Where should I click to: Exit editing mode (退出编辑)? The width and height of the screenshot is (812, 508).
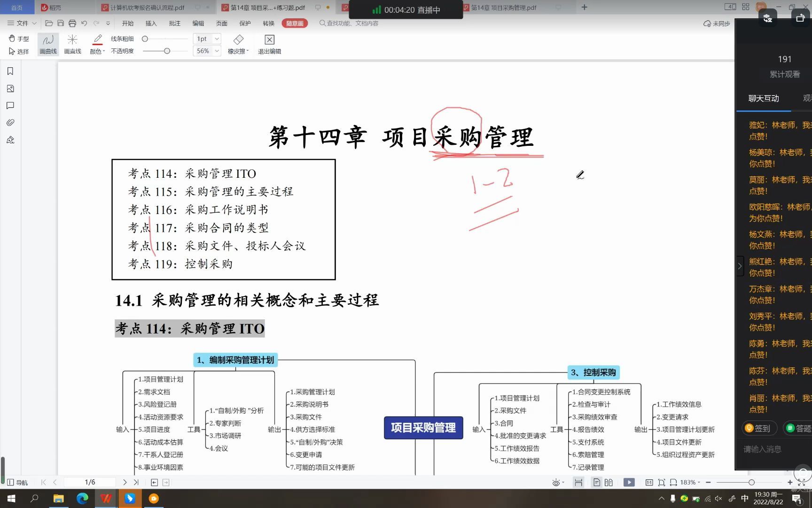269,45
